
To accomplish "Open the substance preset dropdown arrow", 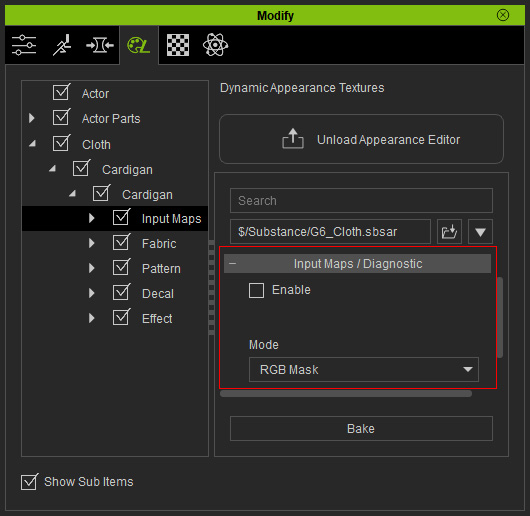I will pos(480,231).
